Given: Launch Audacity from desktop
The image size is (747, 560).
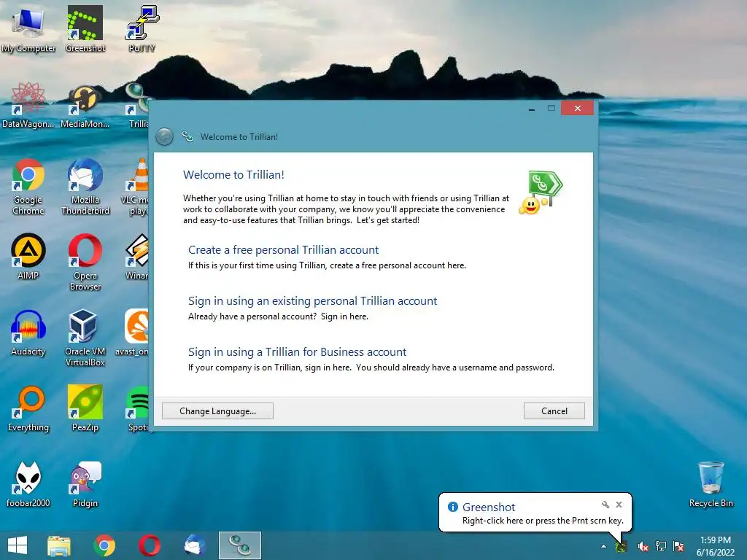Looking at the screenshot, I should click(x=28, y=332).
